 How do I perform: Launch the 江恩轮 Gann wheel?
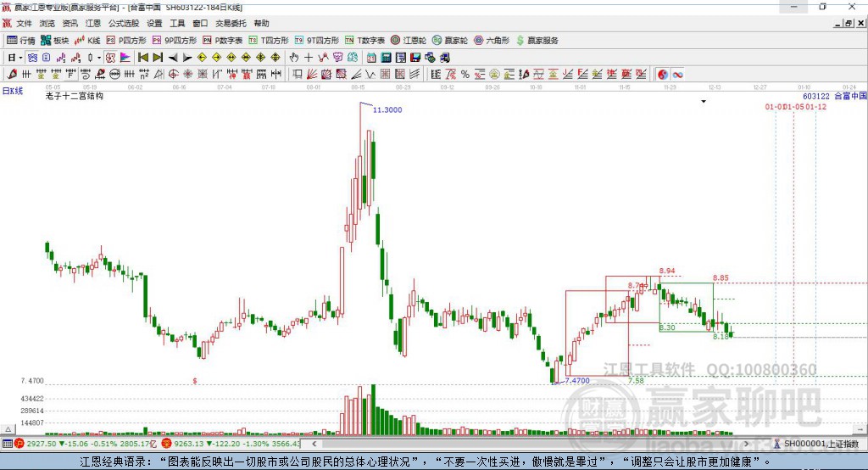pyautogui.click(x=409, y=41)
